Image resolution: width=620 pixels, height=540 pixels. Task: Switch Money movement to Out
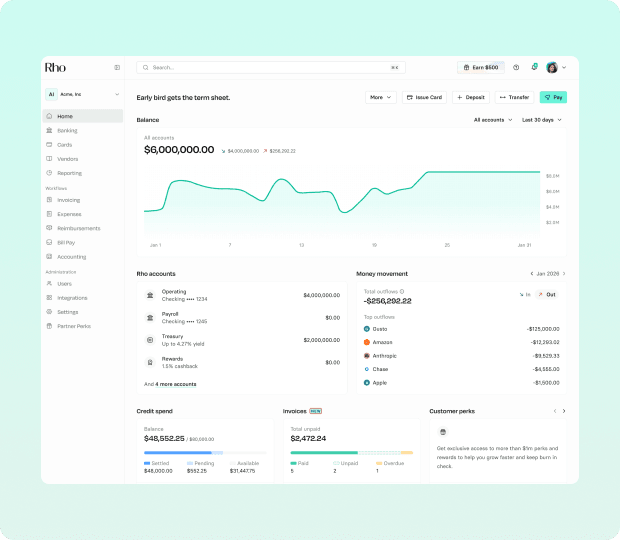[547, 295]
